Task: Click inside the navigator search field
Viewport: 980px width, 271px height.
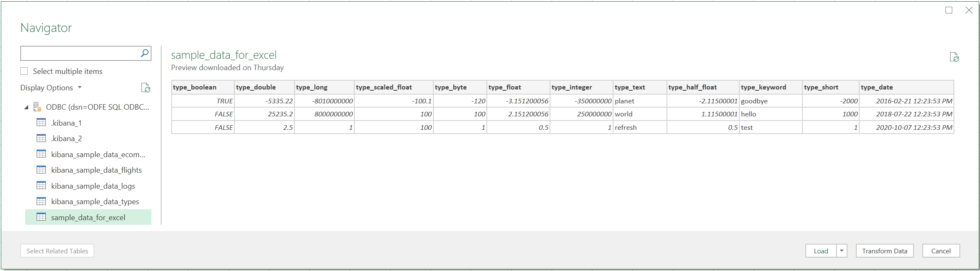Action: pos(80,53)
